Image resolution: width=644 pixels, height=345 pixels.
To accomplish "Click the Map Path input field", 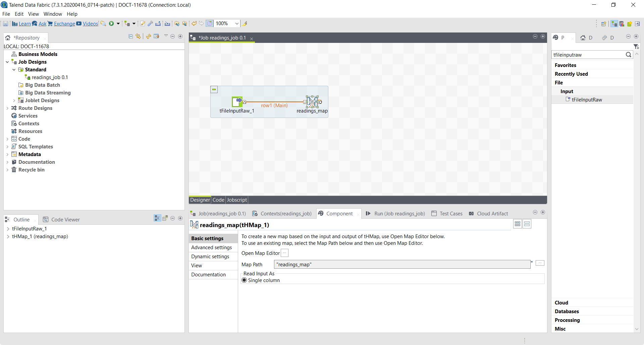I will coord(402,265).
